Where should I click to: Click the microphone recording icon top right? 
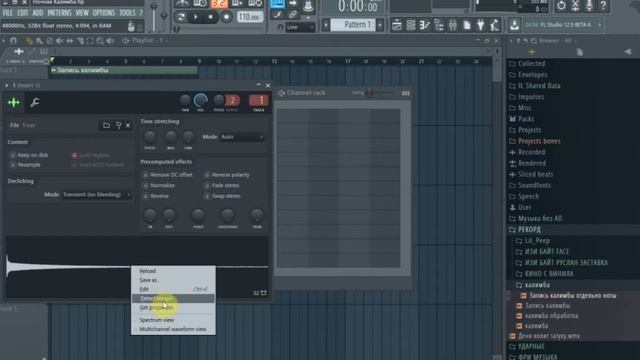pyautogui.click(x=589, y=5)
